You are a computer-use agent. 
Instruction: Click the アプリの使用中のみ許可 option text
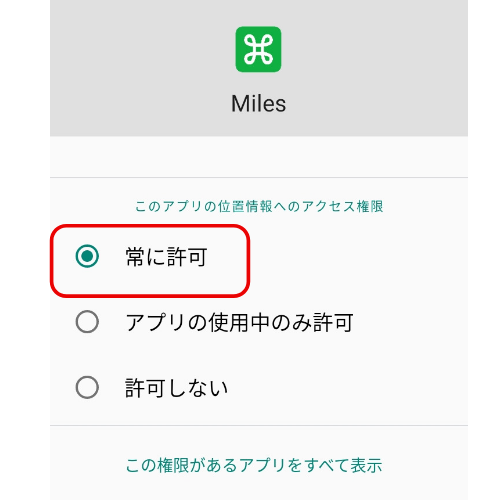point(239,322)
